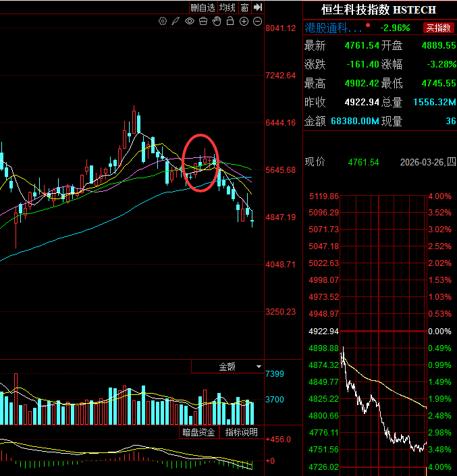Viewport: 457px width, 476px height.
Task: Toggle the eye visibility icon
Action: (190, 21)
